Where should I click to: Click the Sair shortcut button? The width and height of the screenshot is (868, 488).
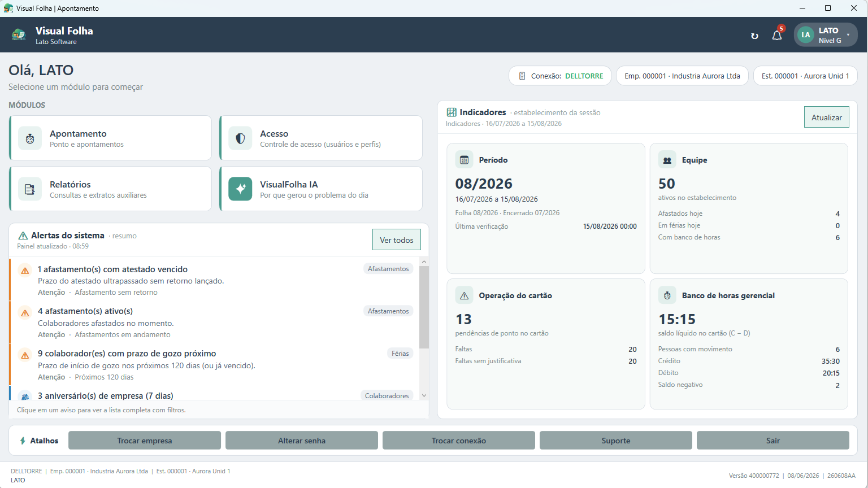pos(773,441)
